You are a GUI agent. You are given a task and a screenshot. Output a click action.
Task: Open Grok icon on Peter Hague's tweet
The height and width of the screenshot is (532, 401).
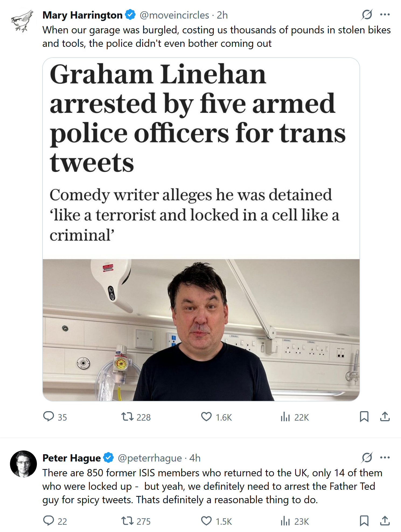[x=367, y=457]
